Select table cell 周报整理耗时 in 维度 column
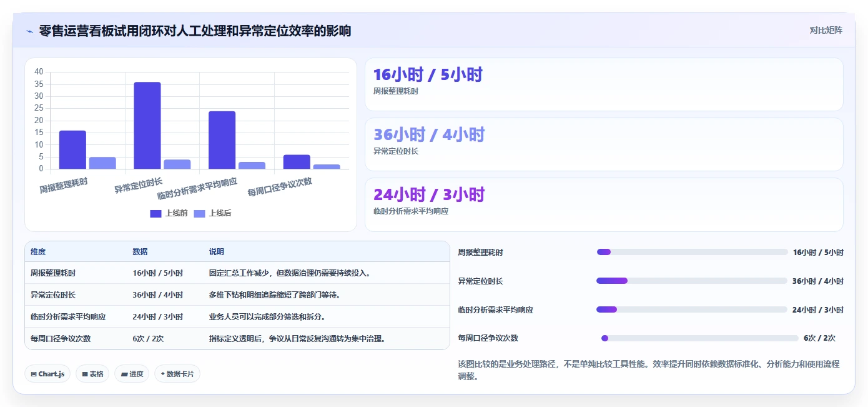Image resolution: width=868 pixels, height=407 pixels. [x=53, y=273]
